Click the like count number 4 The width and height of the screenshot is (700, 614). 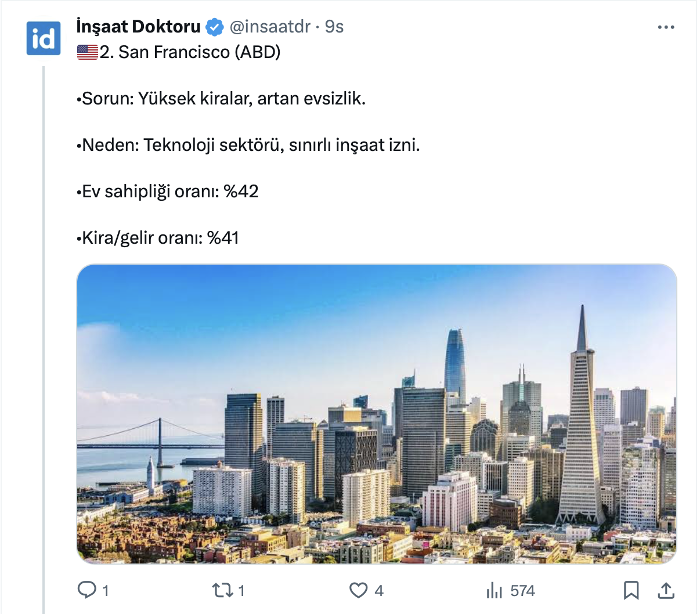pos(379,591)
